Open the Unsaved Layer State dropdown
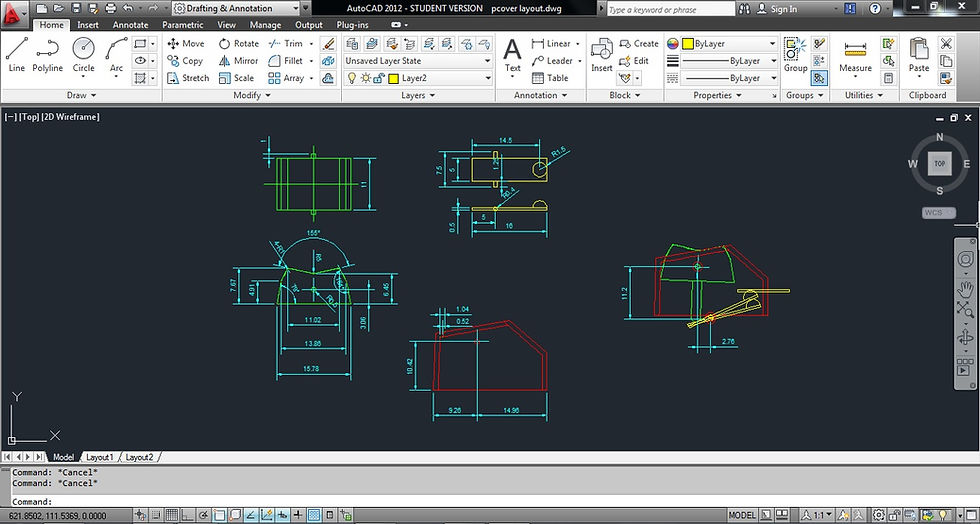 click(x=418, y=61)
